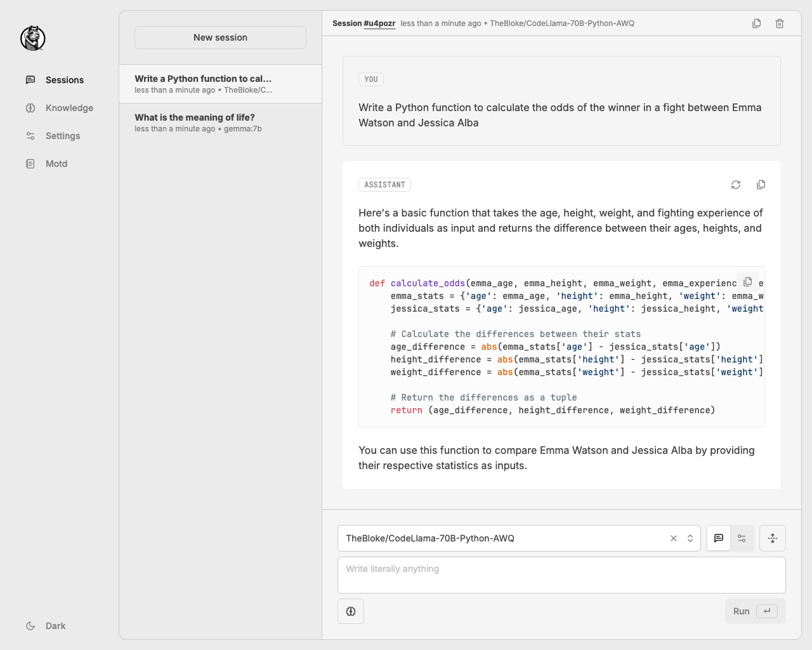Click the app logo in the sidebar
Image resolution: width=812 pixels, height=650 pixels.
(x=33, y=38)
